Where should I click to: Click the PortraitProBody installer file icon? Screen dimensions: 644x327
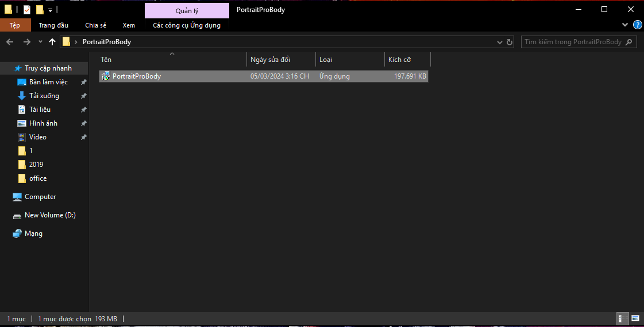coord(106,76)
